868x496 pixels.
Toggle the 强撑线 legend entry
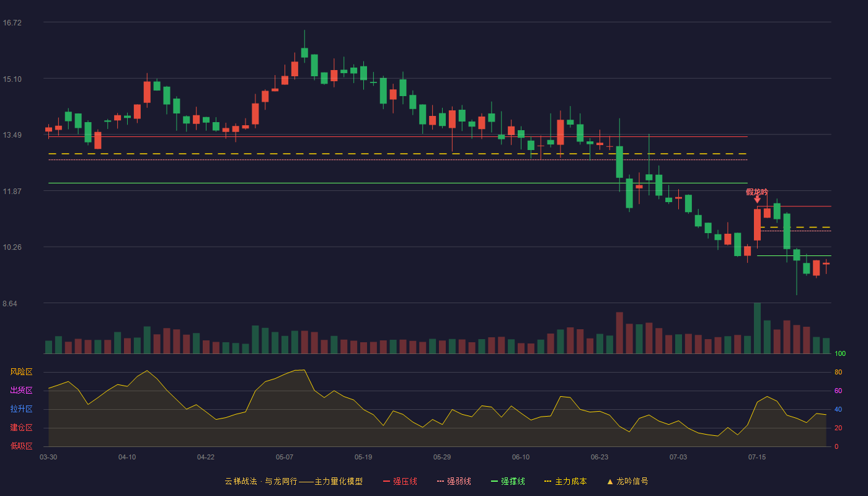[508, 481]
